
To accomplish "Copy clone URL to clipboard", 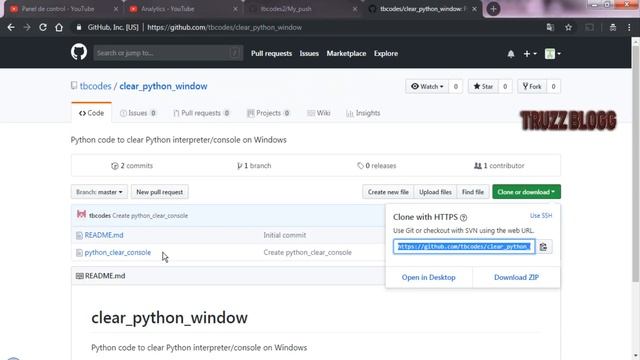I will point(543,247).
